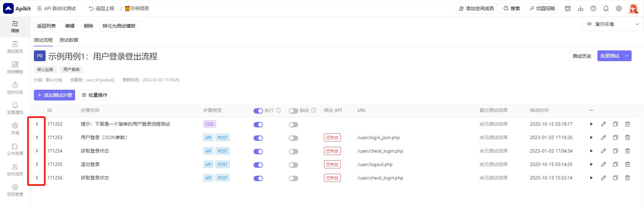644x208 pixels.
Task: Click sort handle for step 171253
Action: point(37,137)
